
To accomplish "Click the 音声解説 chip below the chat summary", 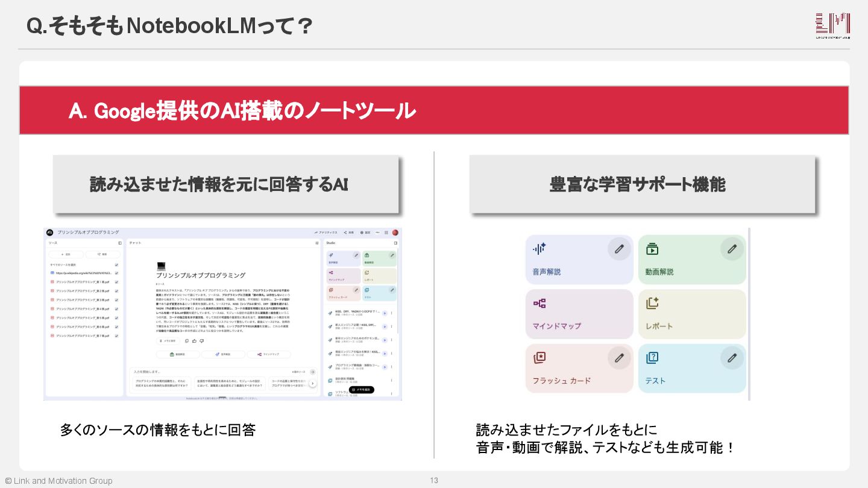I will click(223, 354).
